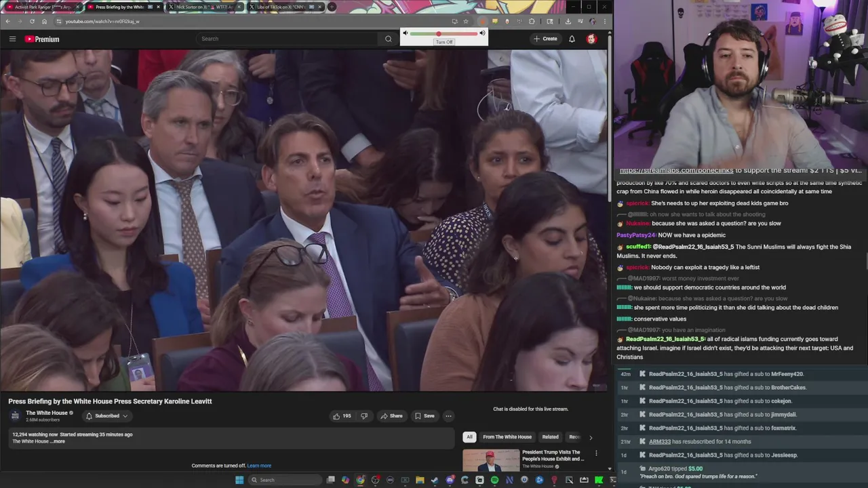Click MrFeeny420 in gifted sub feed
This screenshot has width=868, height=488.
coord(787,374)
